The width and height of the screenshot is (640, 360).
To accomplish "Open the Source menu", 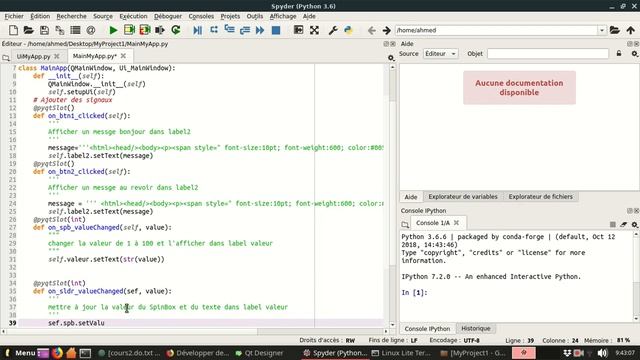I will pos(103,16).
